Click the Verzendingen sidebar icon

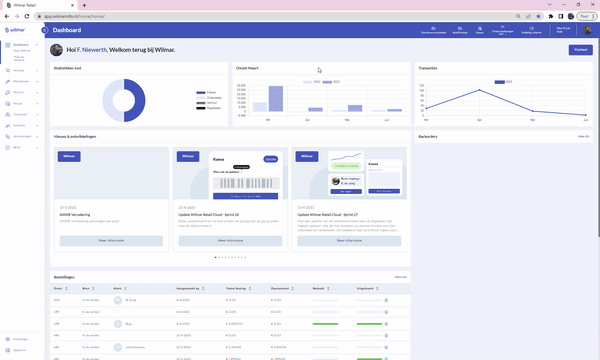(8, 137)
